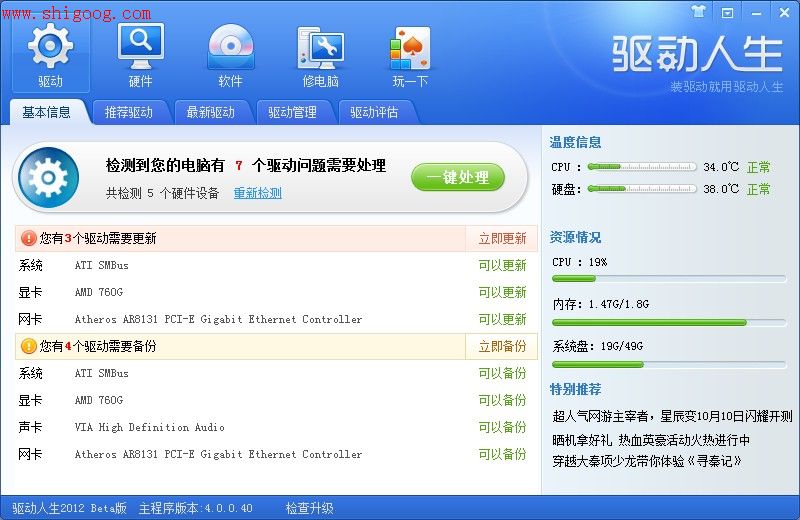Click the 您有4个驱动需要备份 header text
800x520 pixels.
(x=98, y=346)
